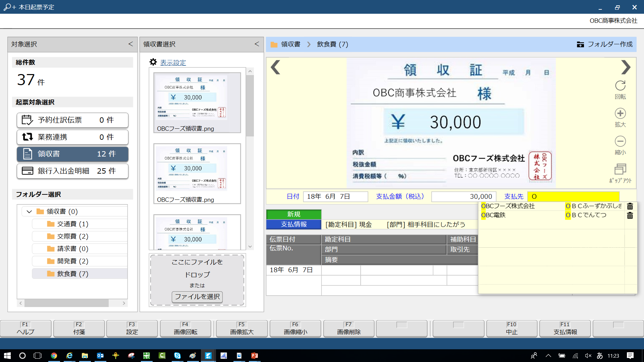Select first OBCフーズ領収書.png thumbnail
This screenshot has height=362, width=644.
(197, 103)
